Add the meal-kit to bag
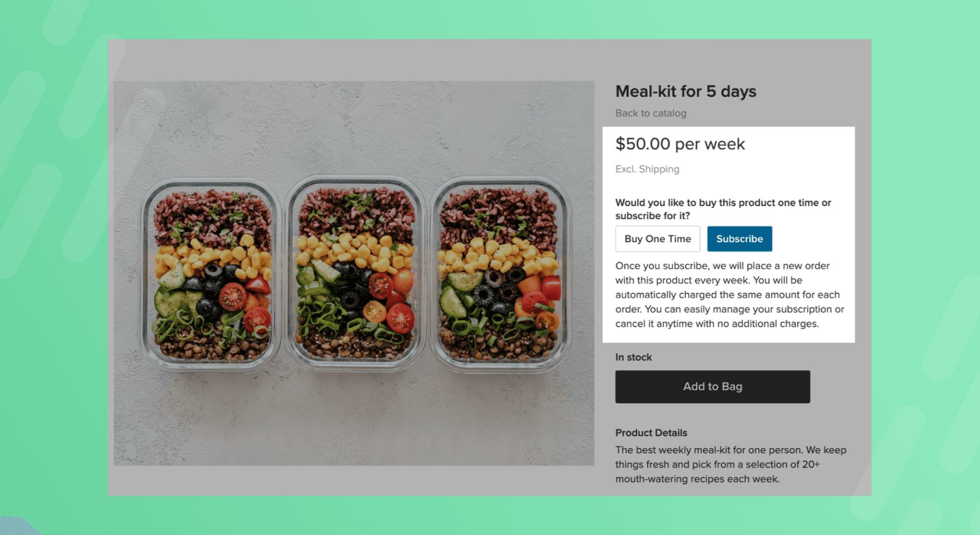The width and height of the screenshot is (980, 535). pos(713,386)
